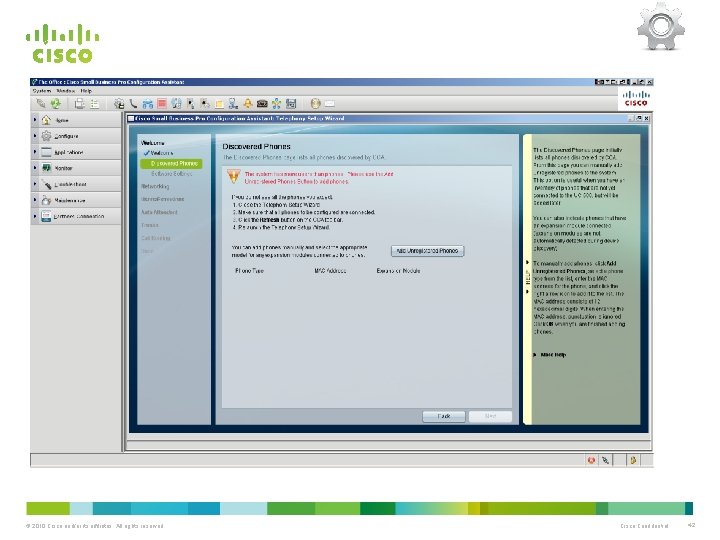Expand the More Help section
720x540 pixels.
[550, 354]
